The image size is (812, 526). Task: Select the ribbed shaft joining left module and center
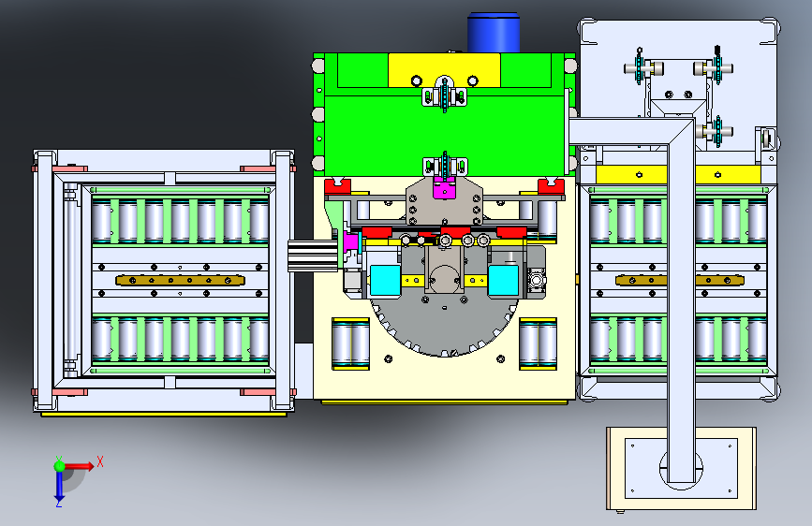313,256
